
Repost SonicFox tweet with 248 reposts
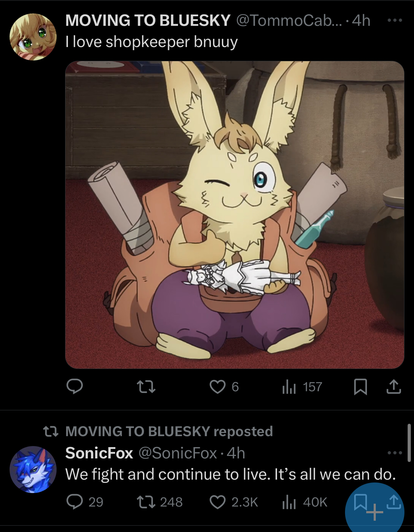point(160,502)
